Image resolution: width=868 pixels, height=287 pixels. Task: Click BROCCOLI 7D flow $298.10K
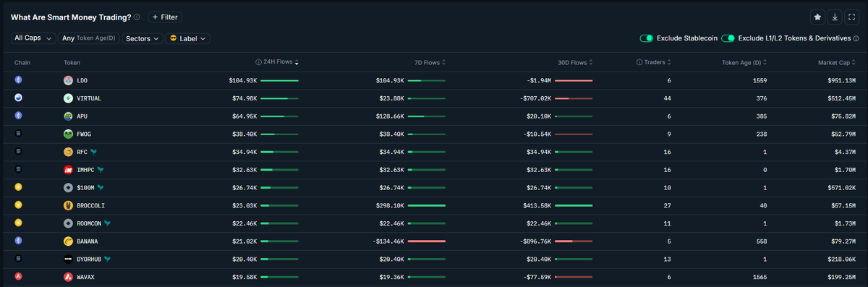[x=391, y=205]
